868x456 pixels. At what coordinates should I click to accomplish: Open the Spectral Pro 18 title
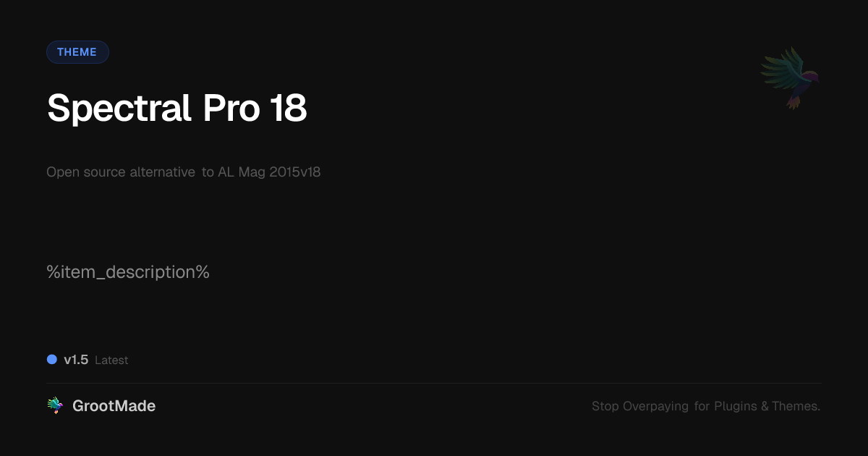[x=177, y=109]
